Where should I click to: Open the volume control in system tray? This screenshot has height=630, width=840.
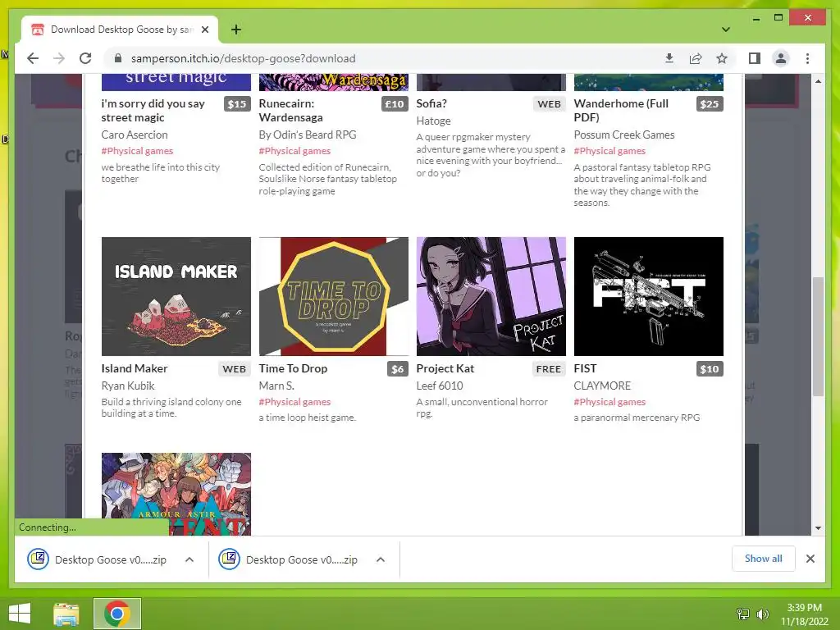(762, 614)
